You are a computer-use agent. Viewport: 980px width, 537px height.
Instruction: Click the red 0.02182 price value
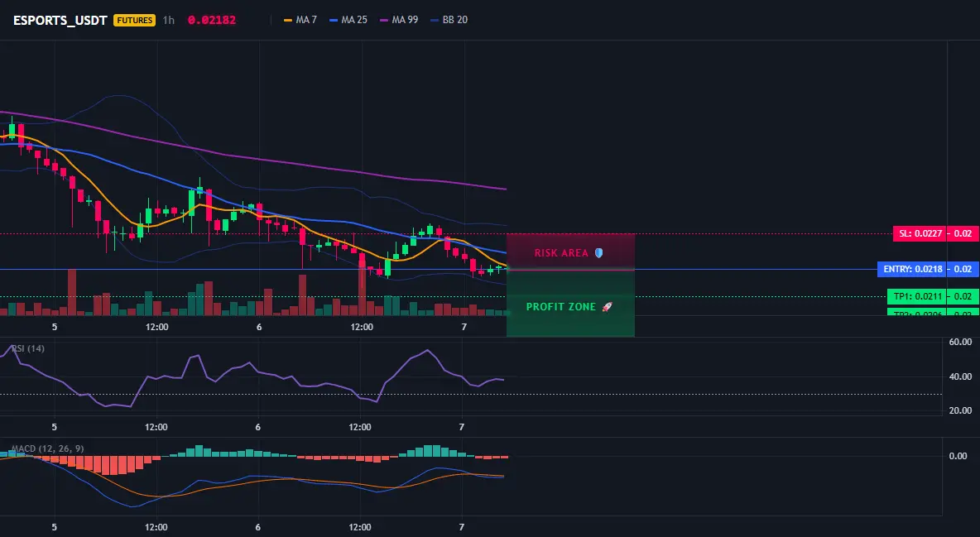tap(212, 20)
